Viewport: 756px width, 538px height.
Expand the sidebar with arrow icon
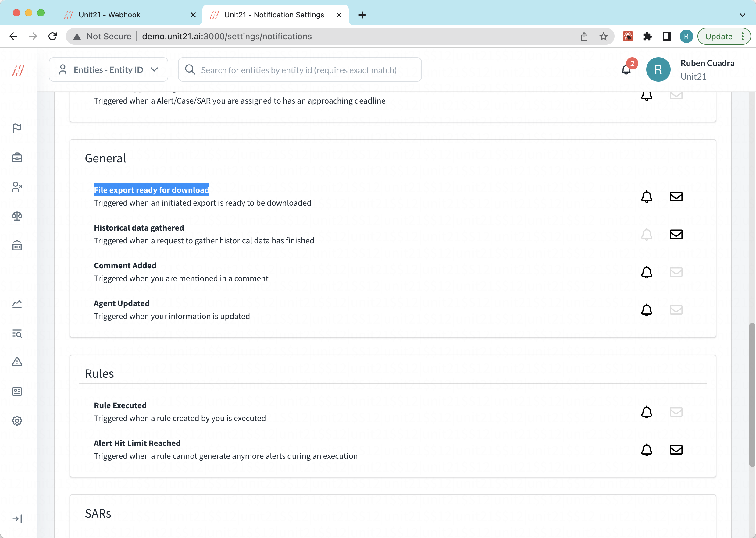pyautogui.click(x=17, y=519)
